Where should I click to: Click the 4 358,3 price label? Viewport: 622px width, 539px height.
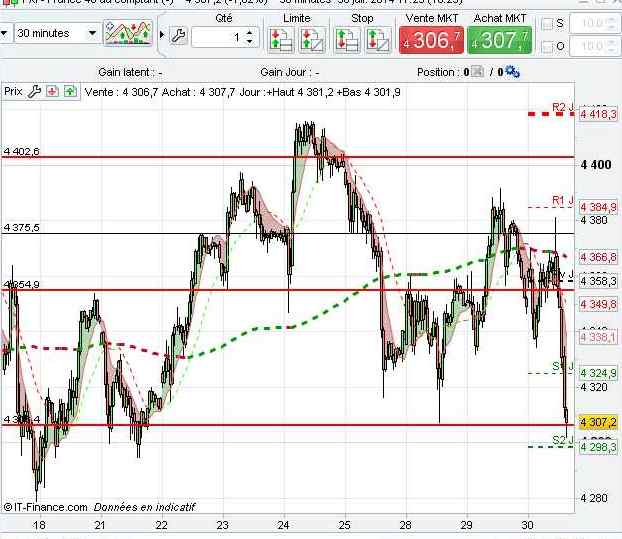(x=598, y=281)
